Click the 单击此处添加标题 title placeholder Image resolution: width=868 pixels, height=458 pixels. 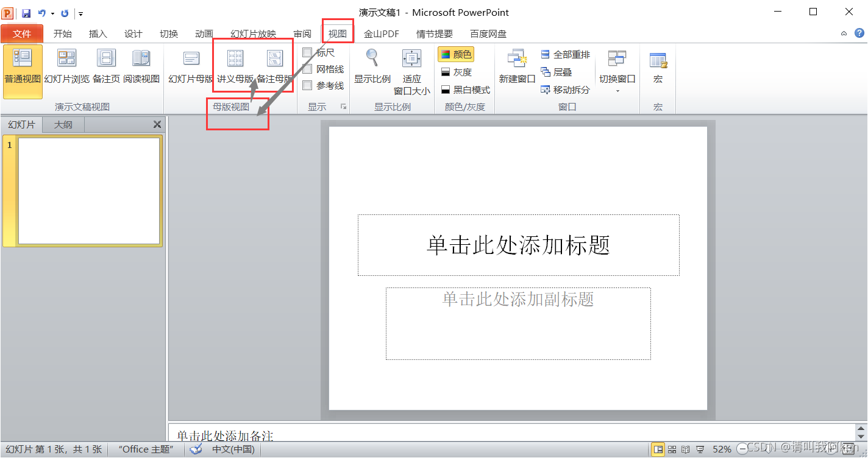(518, 245)
